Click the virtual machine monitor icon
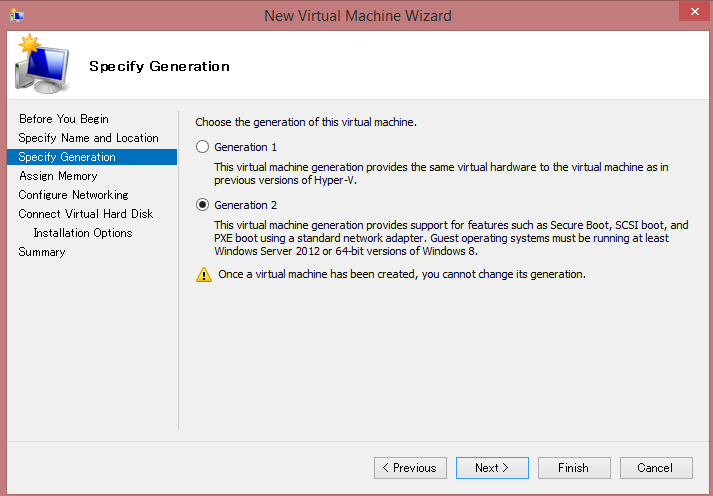Image resolution: width=713 pixels, height=496 pixels. click(42, 64)
